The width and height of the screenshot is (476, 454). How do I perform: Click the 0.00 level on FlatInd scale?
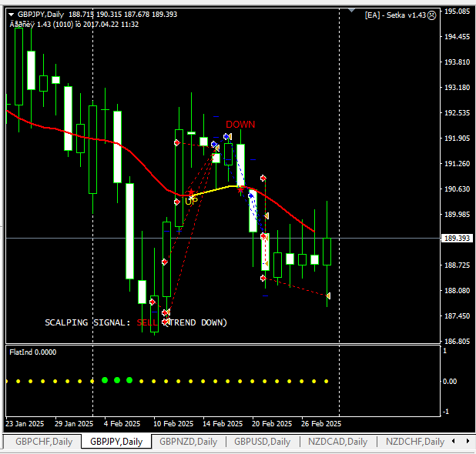(x=450, y=382)
